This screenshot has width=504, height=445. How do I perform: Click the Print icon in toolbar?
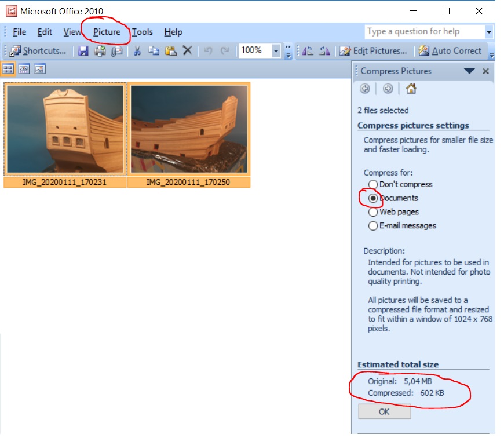tap(100, 51)
